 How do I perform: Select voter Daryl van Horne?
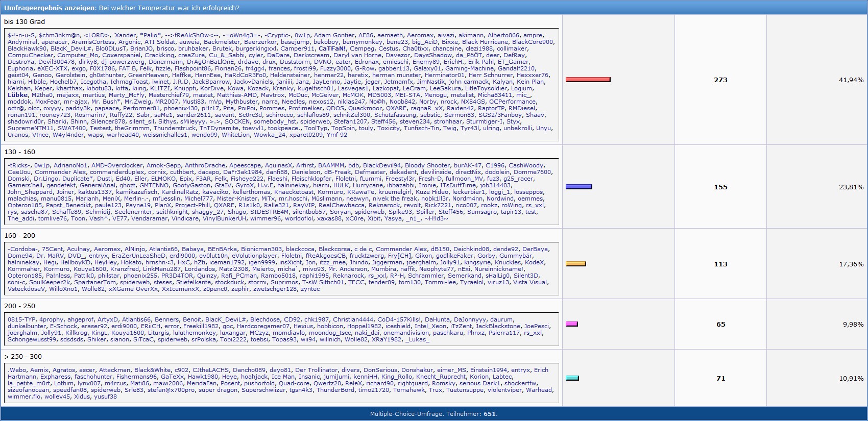[357, 56]
